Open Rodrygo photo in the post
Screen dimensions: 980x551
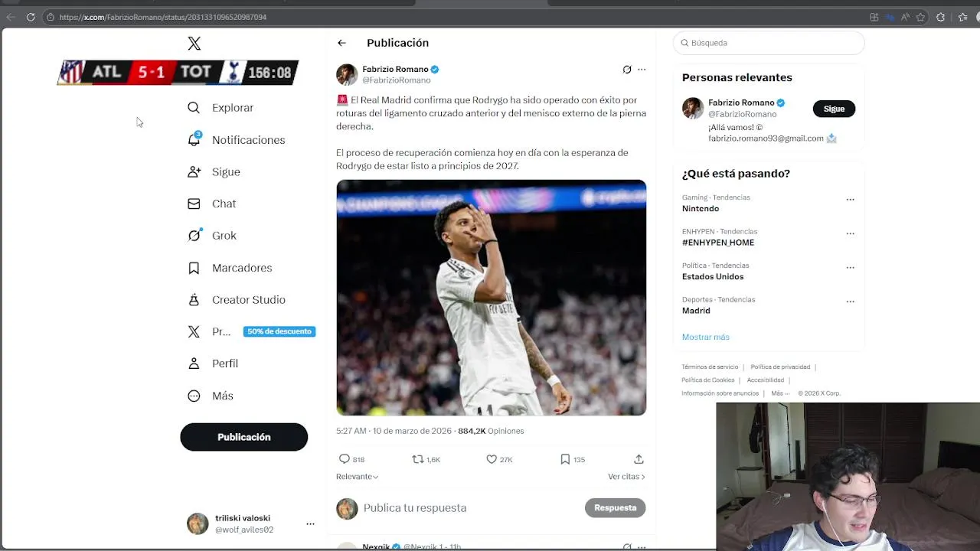[x=492, y=298]
